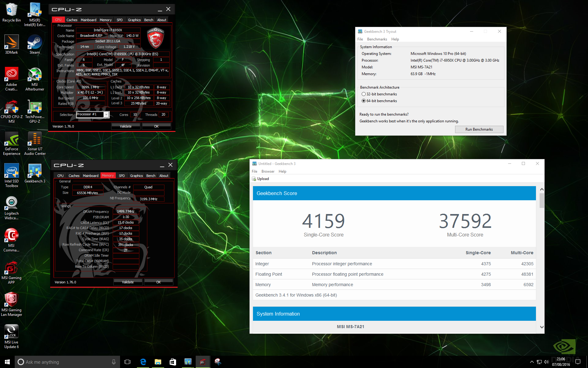Open TechPowerUp GPU-Z desktop icon
This screenshot has width=588, height=368.
(35, 111)
